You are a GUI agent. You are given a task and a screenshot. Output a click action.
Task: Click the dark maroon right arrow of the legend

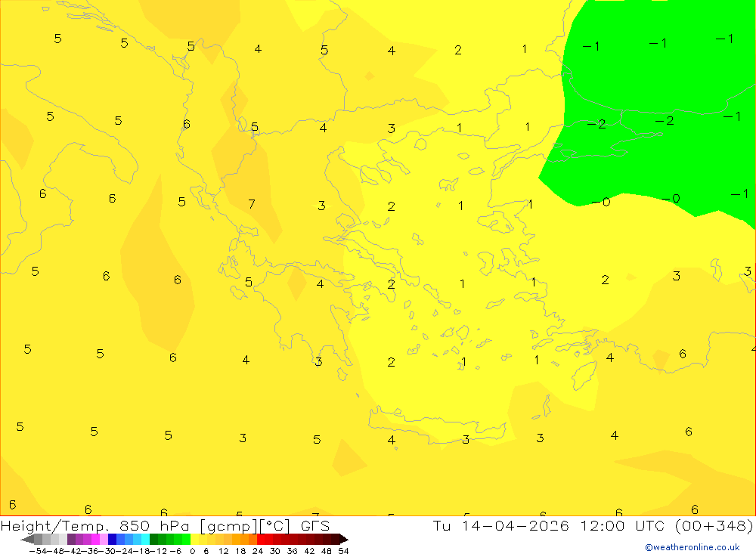click(344, 539)
